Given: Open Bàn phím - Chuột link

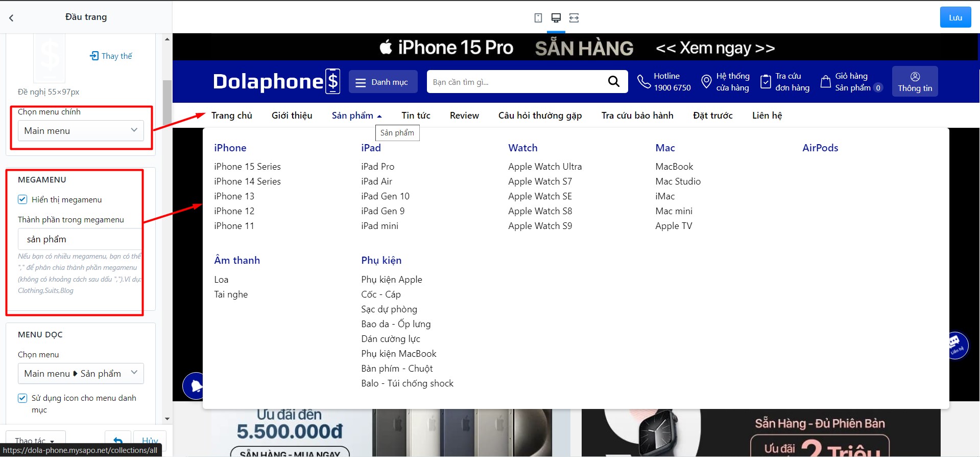Looking at the screenshot, I should 397,369.
